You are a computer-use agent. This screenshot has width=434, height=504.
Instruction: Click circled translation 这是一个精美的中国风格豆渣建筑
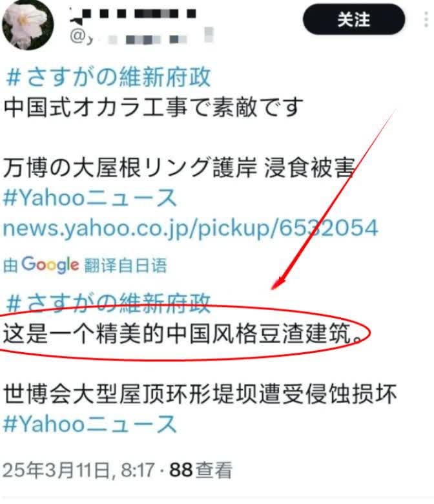tap(183, 333)
